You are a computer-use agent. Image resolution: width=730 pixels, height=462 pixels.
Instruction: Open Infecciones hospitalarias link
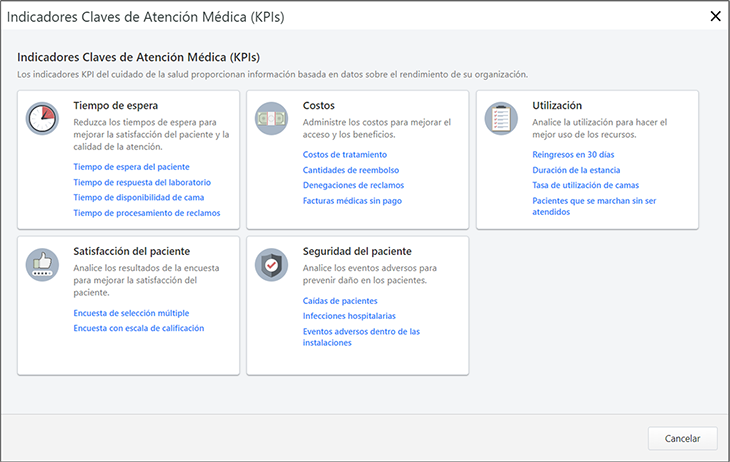[x=349, y=316]
